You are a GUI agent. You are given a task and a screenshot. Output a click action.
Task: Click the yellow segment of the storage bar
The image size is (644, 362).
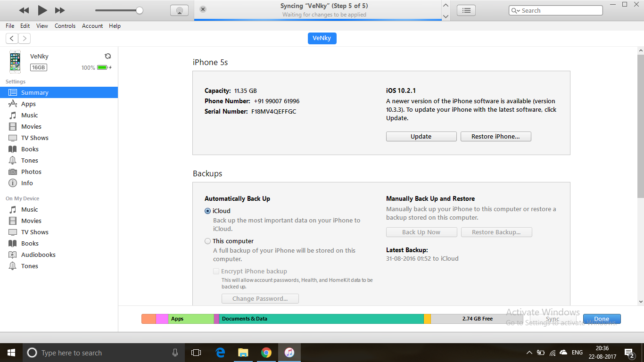coord(427,319)
